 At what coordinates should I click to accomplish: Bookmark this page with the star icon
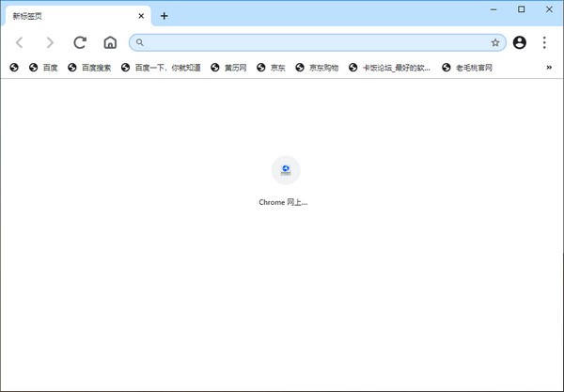[494, 42]
